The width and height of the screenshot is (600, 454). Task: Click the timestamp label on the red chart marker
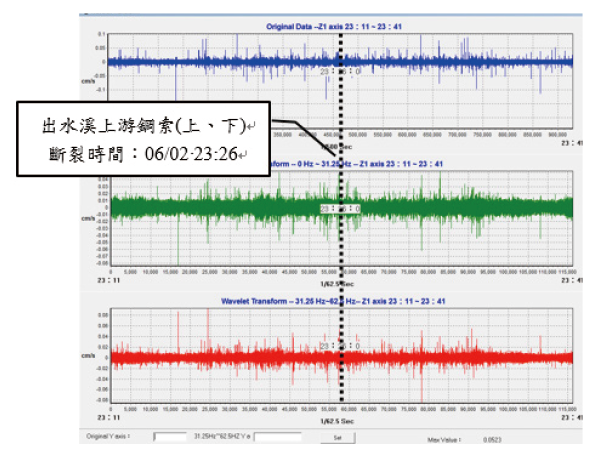tap(333, 344)
